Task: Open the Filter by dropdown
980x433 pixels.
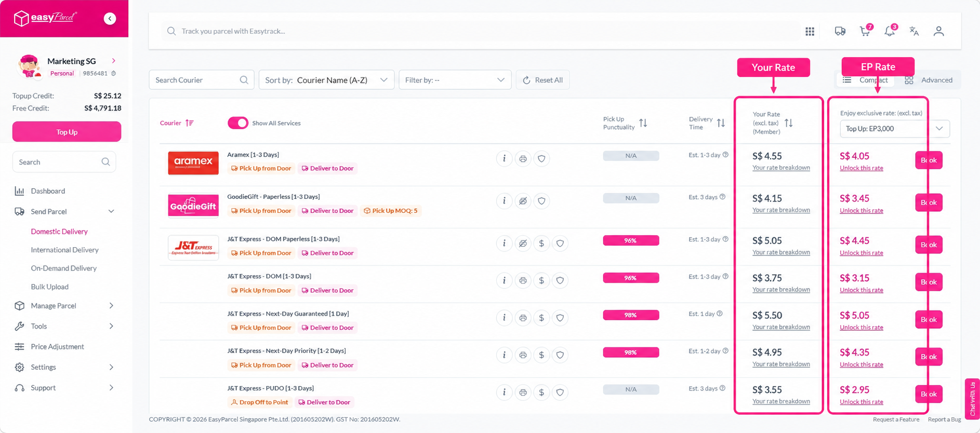Action: click(455, 80)
